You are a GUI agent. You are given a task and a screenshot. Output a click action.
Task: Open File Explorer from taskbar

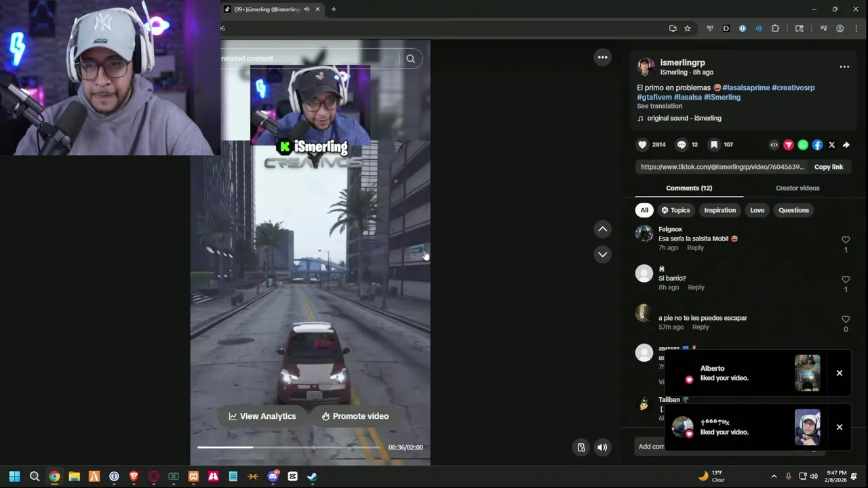click(74, 476)
